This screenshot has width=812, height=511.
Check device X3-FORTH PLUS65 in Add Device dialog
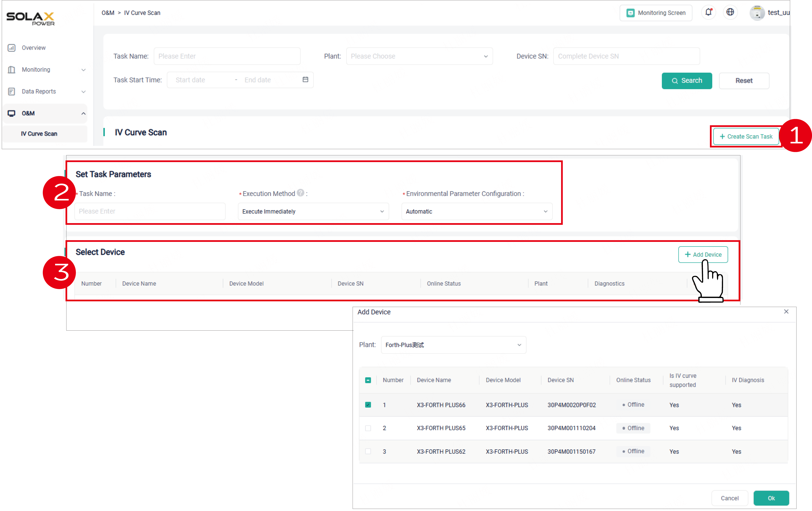point(368,428)
